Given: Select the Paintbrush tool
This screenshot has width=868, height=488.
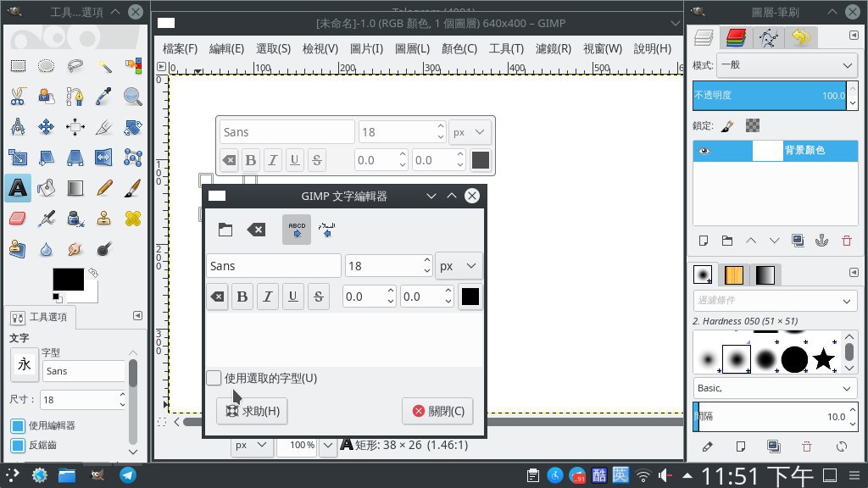Looking at the screenshot, I should click(x=133, y=188).
